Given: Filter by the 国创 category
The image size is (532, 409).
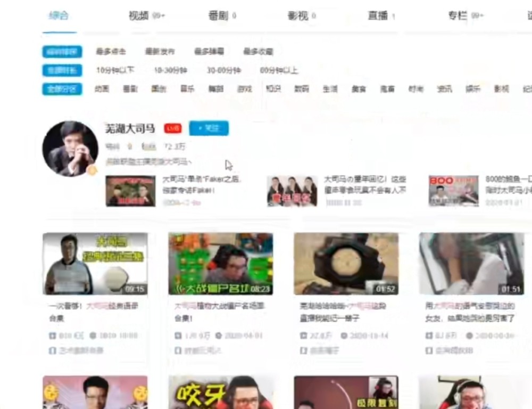Looking at the screenshot, I should [159, 89].
